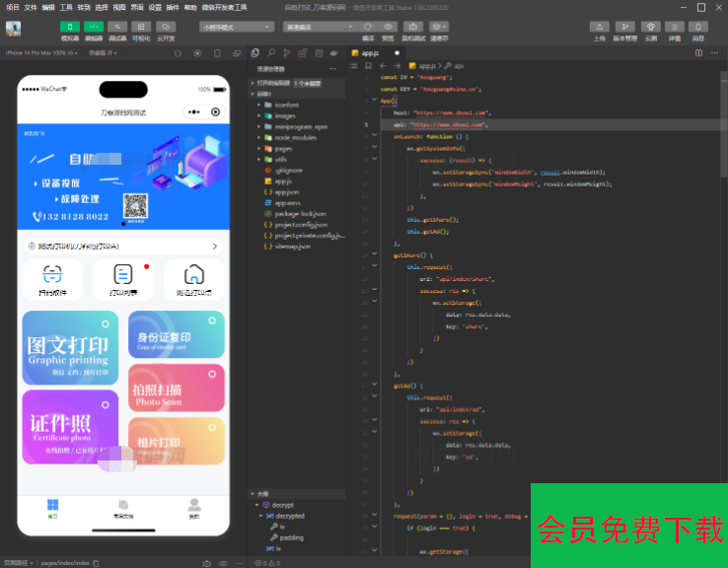Click the 上传 upload icon
This screenshot has height=568, width=728.
[x=600, y=27]
